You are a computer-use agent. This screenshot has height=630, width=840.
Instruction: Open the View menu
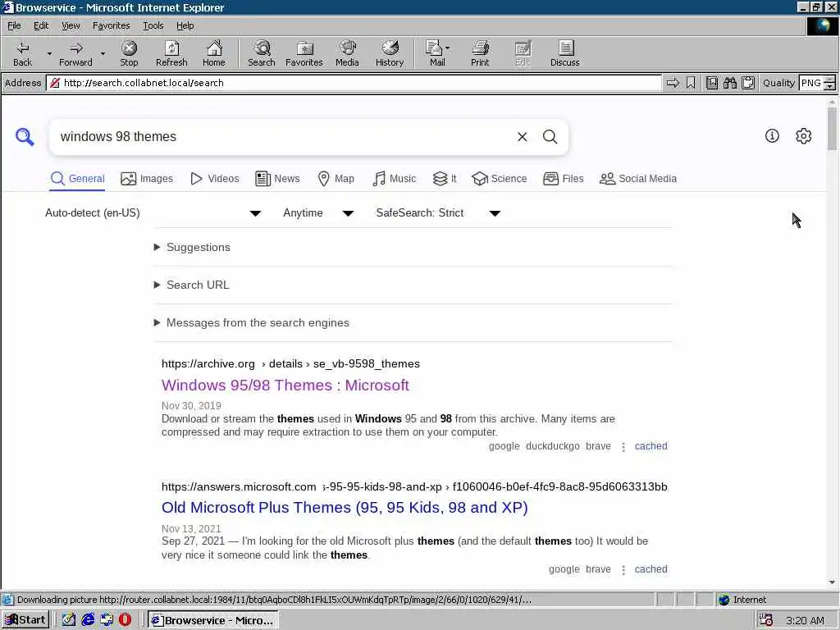pyautogui.click(x=71, y=25)
